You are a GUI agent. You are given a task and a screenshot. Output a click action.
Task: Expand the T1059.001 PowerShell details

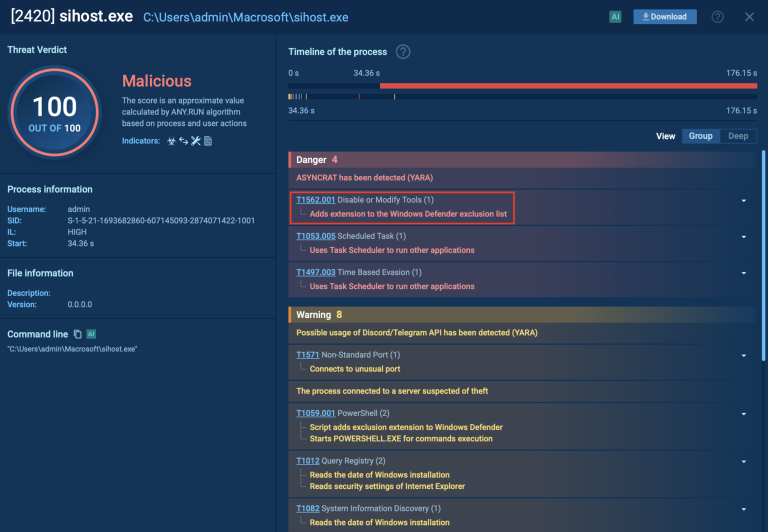743,413
